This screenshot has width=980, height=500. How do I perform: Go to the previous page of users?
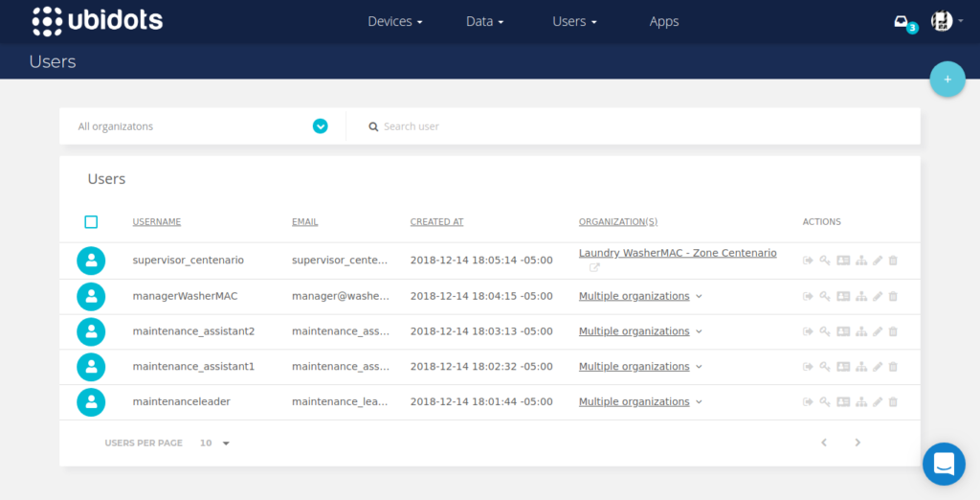[824, 443]
